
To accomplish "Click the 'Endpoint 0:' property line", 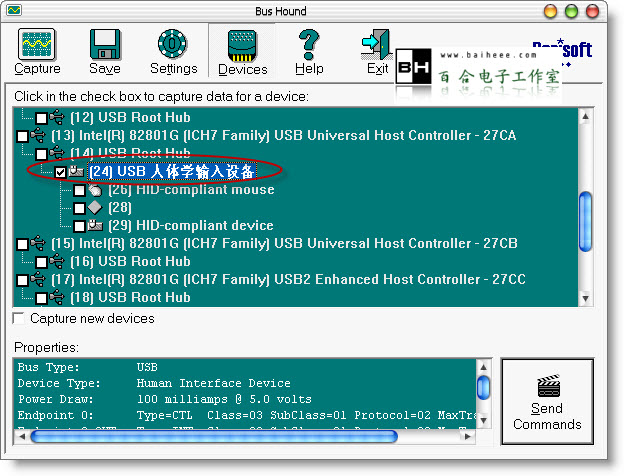I will tap(246, 415).
